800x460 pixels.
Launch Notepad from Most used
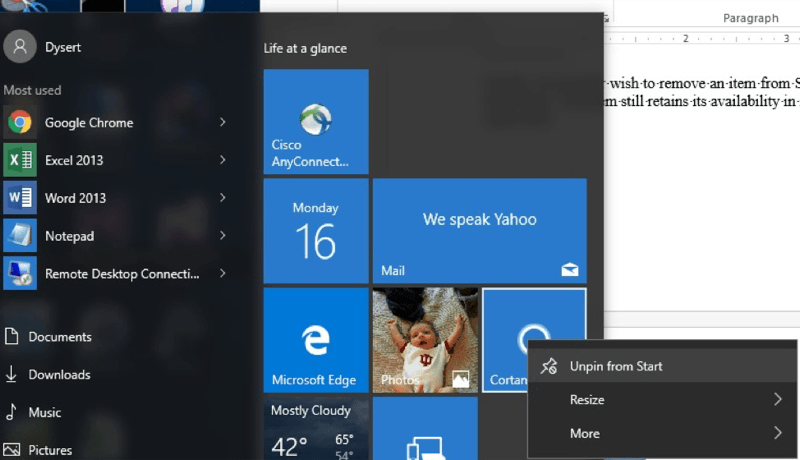[x=117, y=236]
